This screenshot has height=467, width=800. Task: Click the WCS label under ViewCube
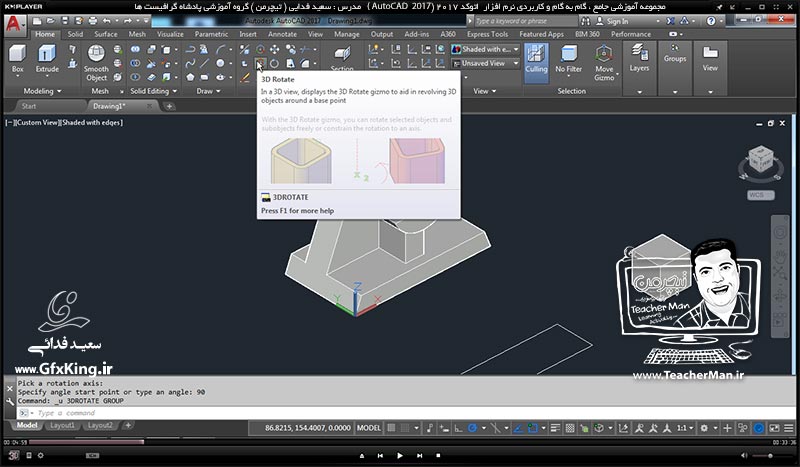coord(761,195)
